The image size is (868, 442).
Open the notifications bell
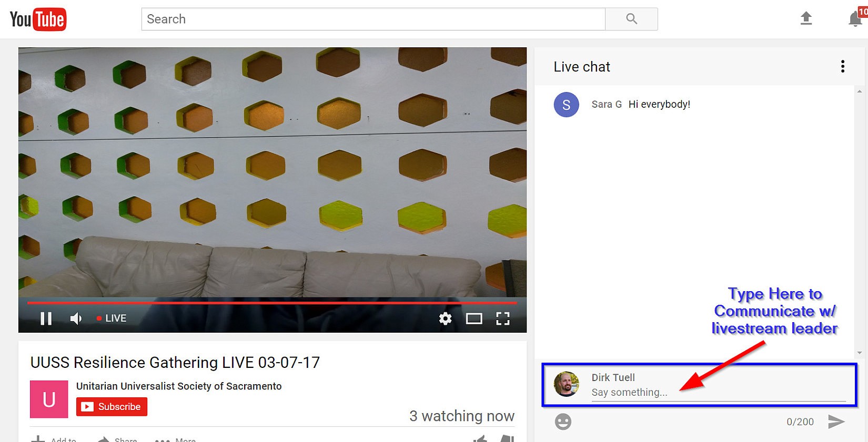856,19
